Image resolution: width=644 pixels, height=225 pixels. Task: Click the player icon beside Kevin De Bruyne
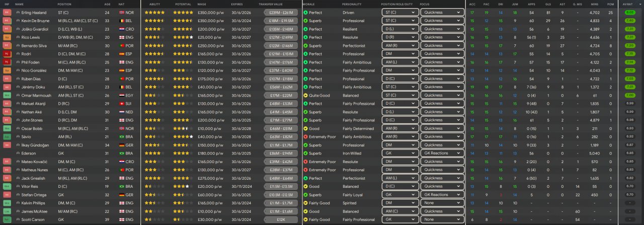tap(18, 21)
